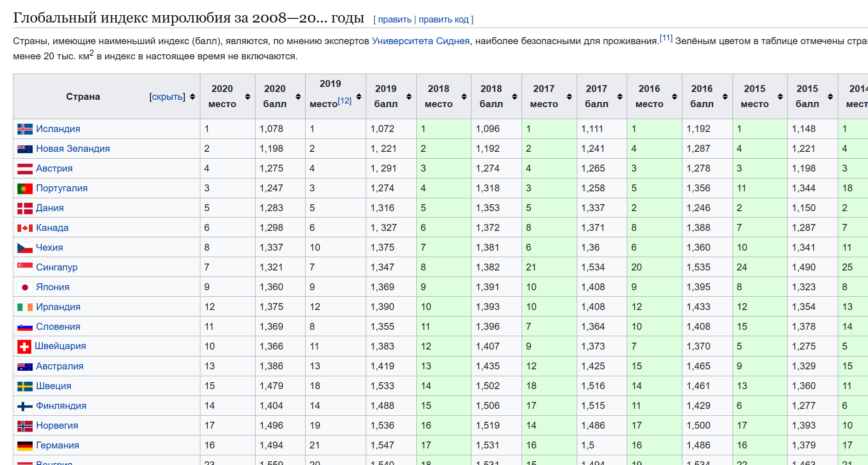Click the Canada flag icon
This screenshot has height=465, width=868.
click(25, 228)
